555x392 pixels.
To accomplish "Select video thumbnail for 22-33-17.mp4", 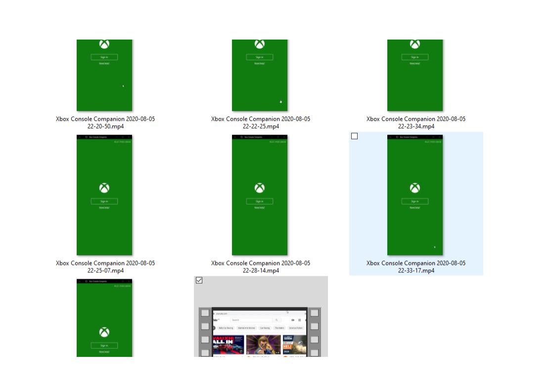I will [415, 195].
